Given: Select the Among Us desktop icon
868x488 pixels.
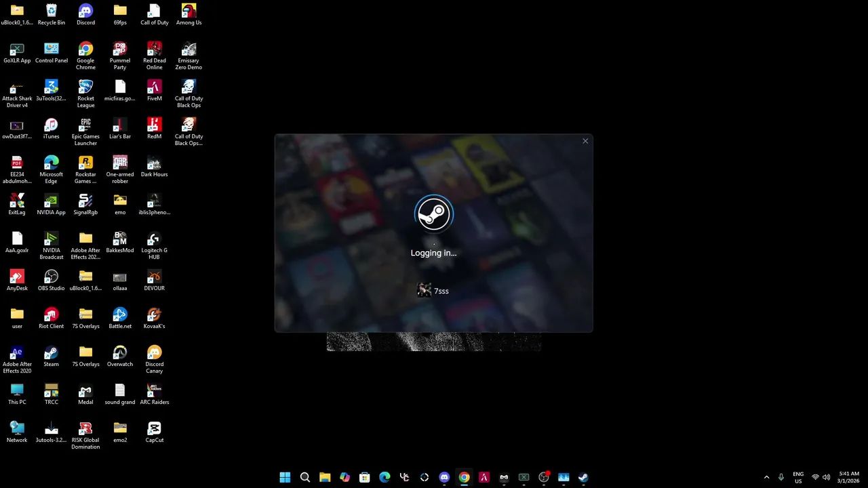Looking at the screenshot, I should click(x=189, y=14).
